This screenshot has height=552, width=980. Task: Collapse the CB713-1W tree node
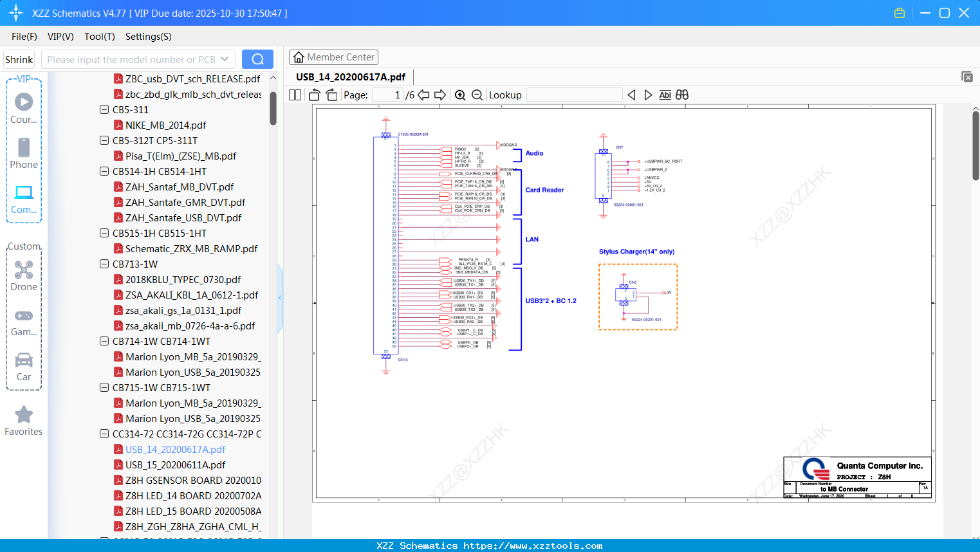(x=104, y=264)
